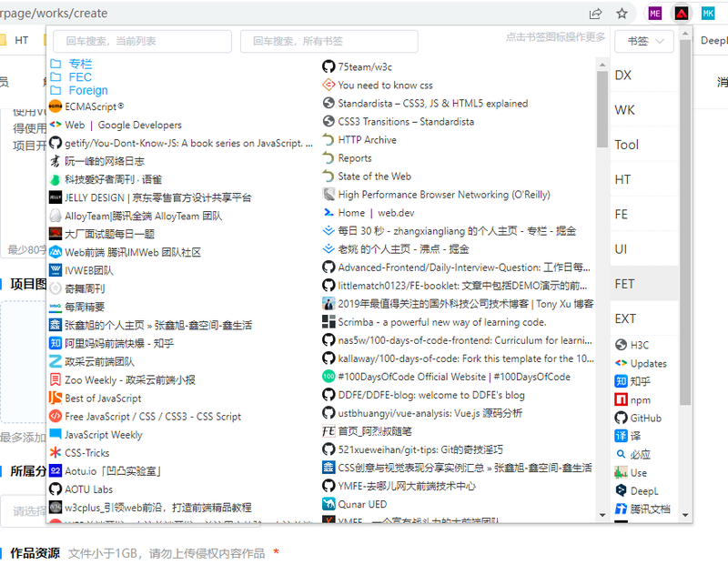Switch to the EXT bookmark category

[643, 318]
